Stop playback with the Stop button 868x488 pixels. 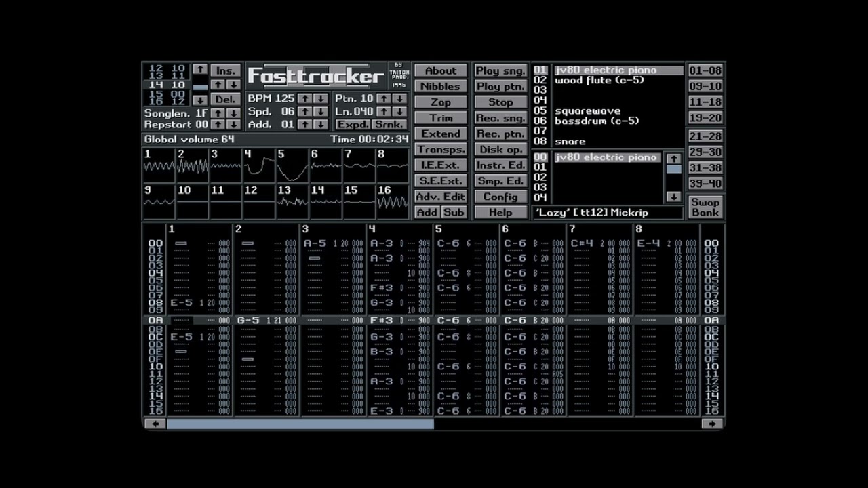(x=500, y=102)
